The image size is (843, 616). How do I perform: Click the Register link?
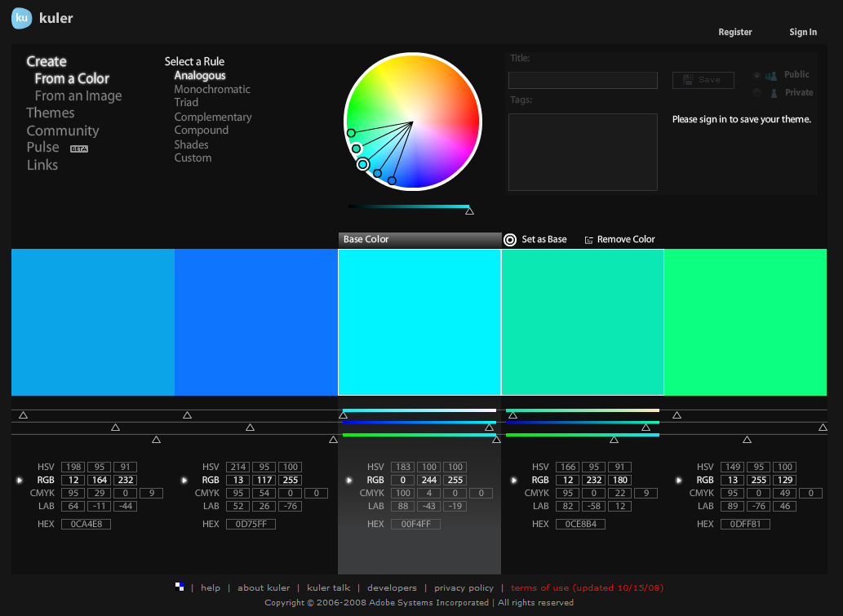(x=735, y=33)
